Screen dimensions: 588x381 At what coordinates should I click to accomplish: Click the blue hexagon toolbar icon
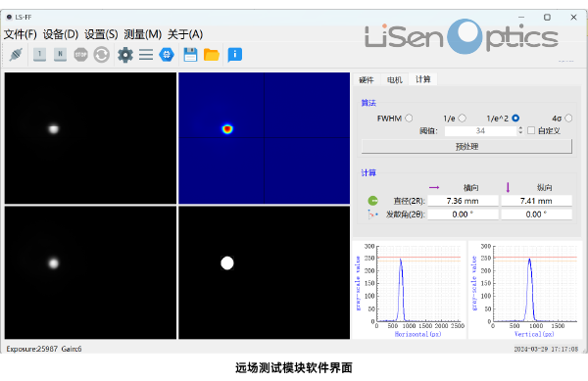click(x=167, y=55)
